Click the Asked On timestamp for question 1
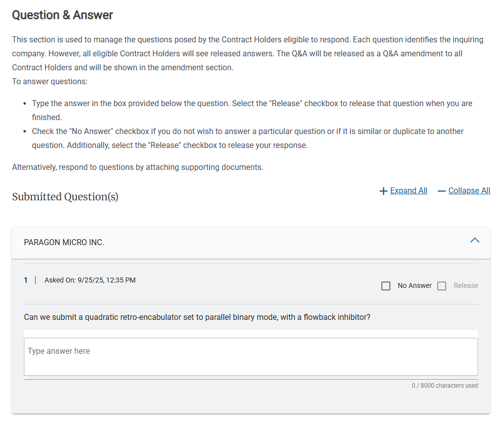Viewport: 504px width, 427px height. pyautogui.click(x=90, y=280)
